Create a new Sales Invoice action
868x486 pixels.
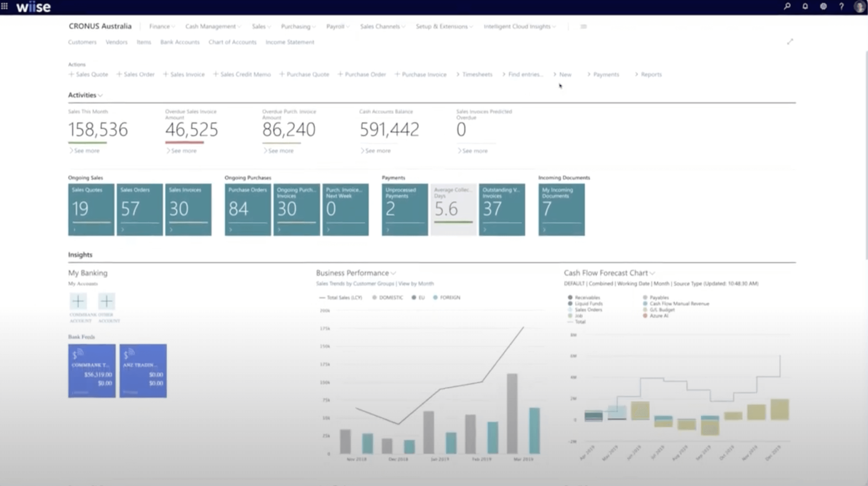coord(184,74)
